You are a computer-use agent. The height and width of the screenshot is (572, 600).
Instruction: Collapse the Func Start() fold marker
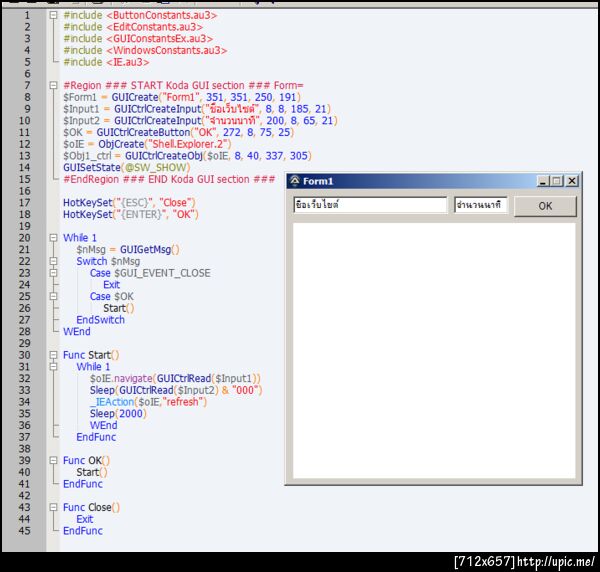pos(54,355)
